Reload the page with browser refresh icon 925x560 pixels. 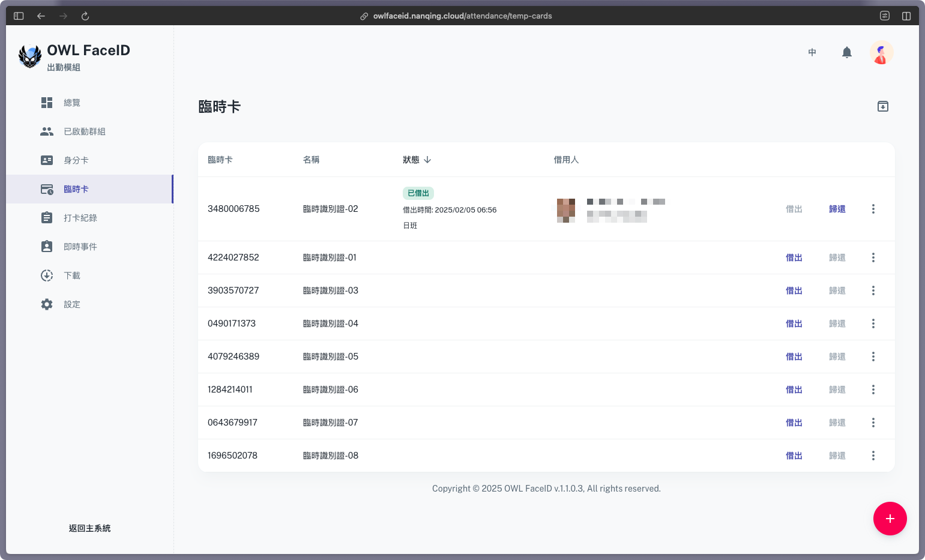click(85, 16)
